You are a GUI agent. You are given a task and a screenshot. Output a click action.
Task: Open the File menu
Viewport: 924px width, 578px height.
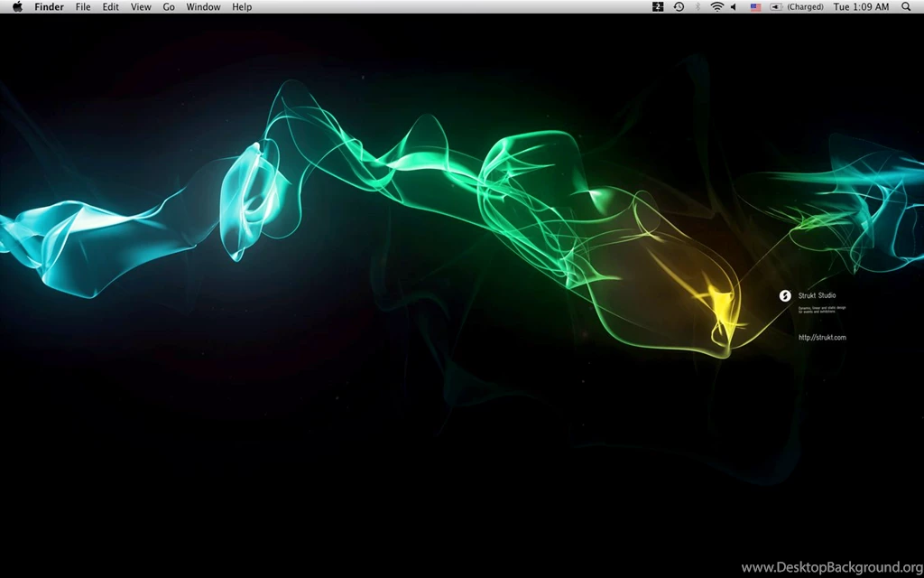[83, 7]
